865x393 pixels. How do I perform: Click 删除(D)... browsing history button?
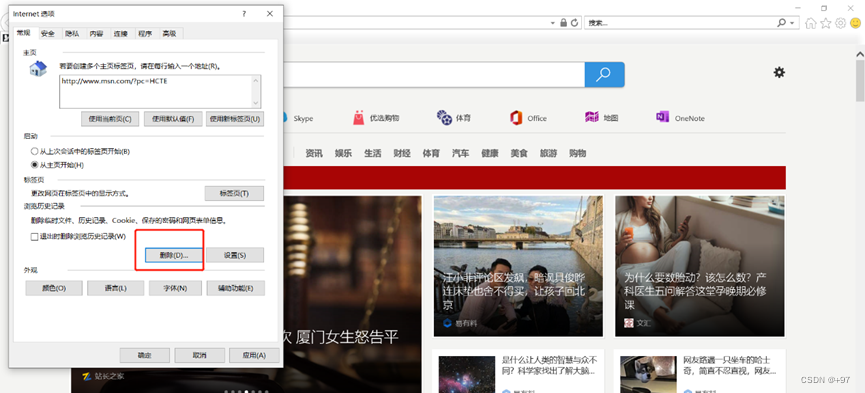[x=174, y=255]
